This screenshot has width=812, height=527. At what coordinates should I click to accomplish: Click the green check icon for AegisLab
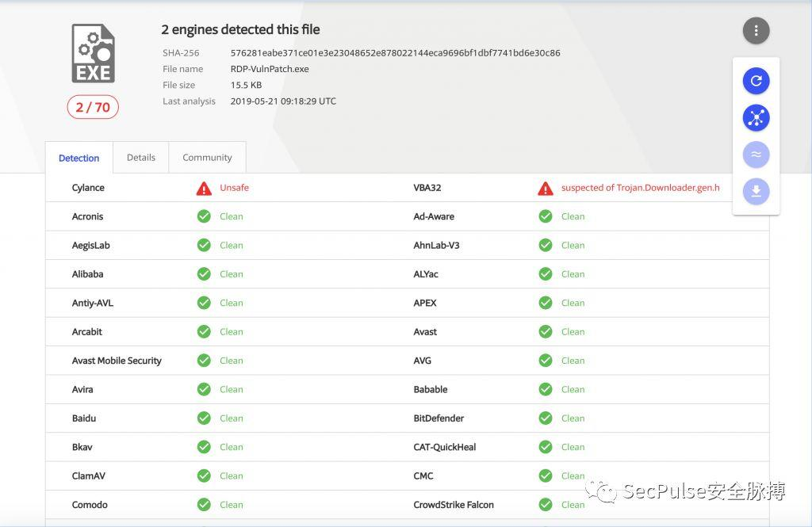(204, 246)
